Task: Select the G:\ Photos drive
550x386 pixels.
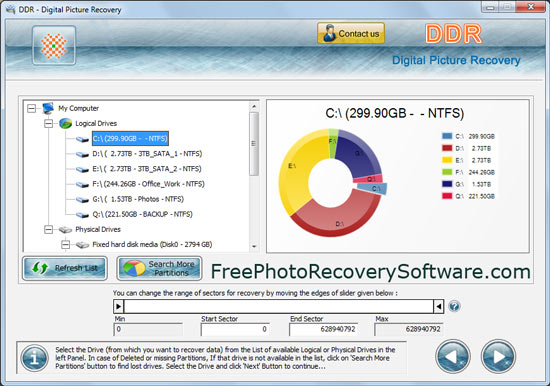Action: click(138, 199)
